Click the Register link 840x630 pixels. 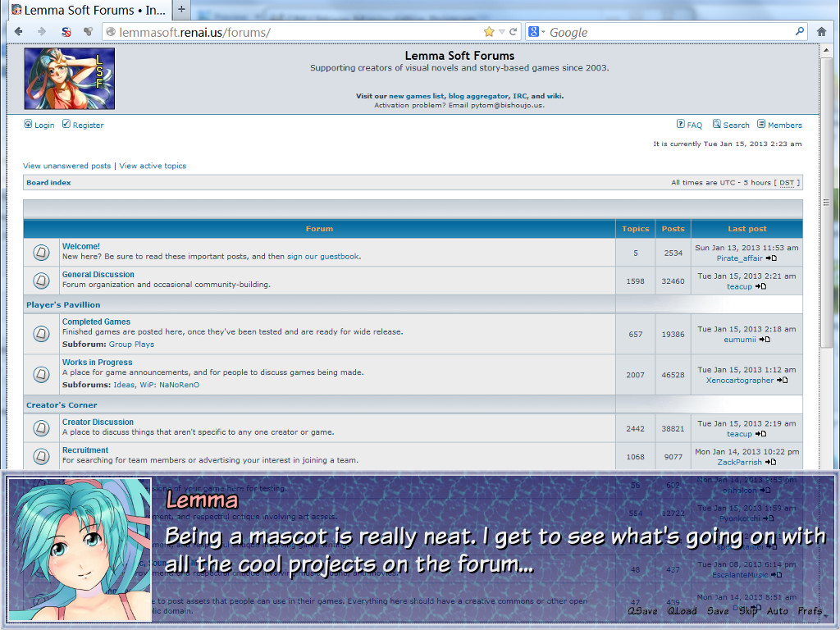tap(83, 125)
